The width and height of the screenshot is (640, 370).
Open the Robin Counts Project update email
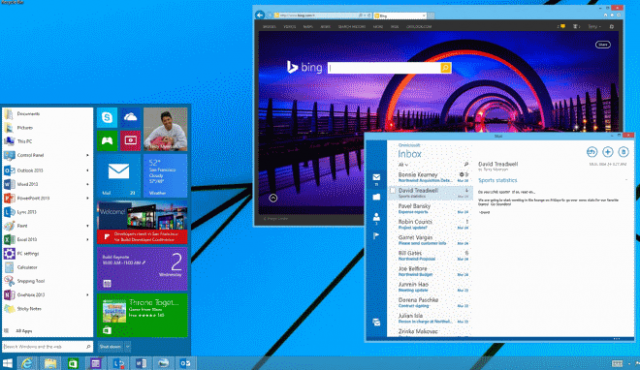point(431,224)
